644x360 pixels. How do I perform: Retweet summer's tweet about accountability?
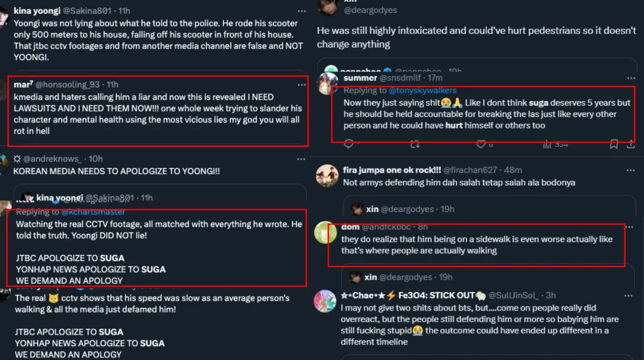(415, 144)
